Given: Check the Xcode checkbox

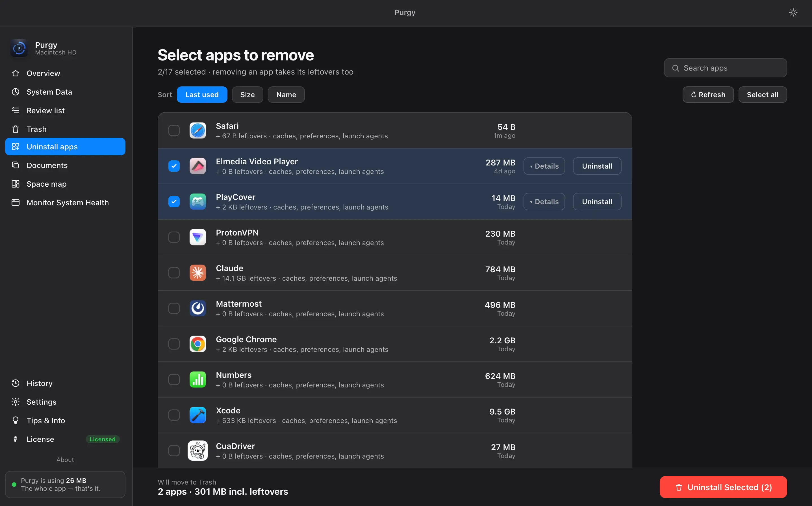Looking at the screenshot, I should point(174,415).
